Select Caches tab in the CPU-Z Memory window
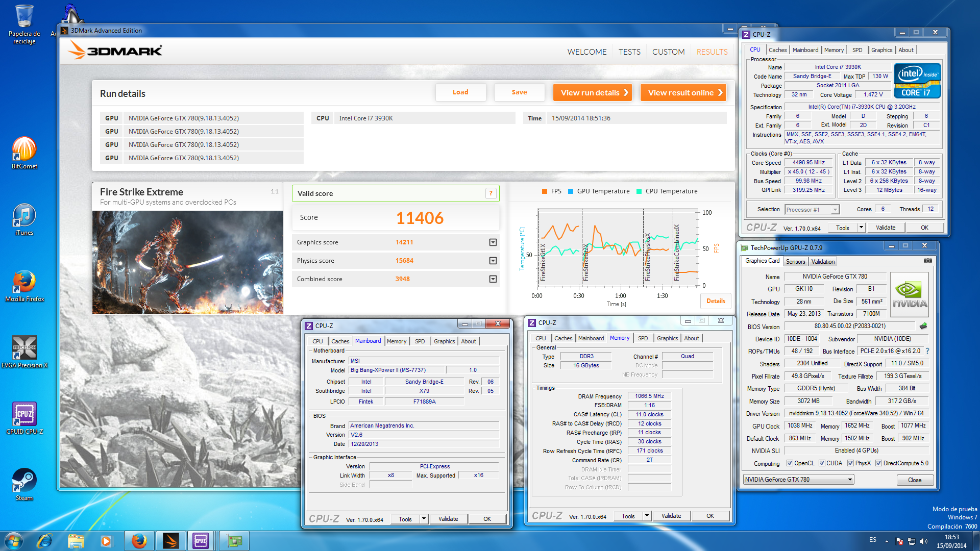This screenshot has width=980, height=551. point(563,338)
